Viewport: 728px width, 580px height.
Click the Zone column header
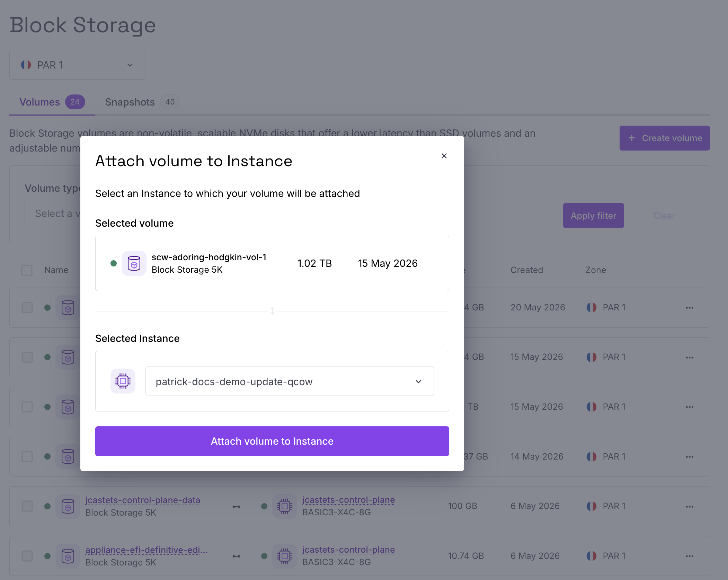click(x=596, y=270)
